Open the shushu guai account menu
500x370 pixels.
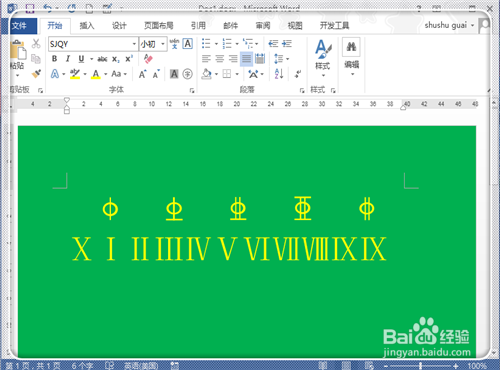click(x=449, y=25)
